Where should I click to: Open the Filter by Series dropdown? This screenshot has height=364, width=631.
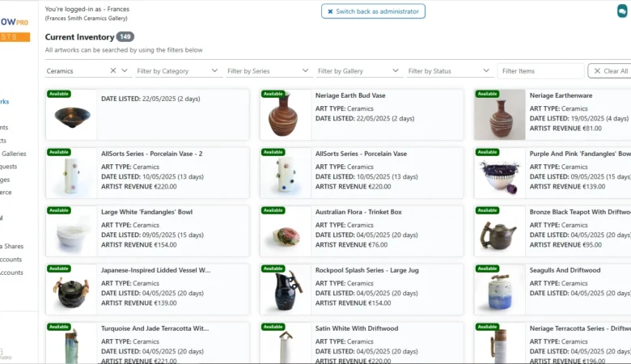pos(268,71)
